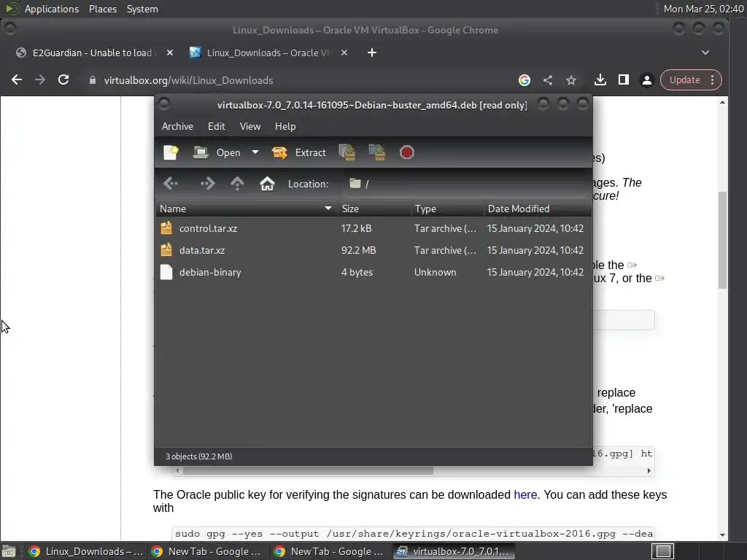Go back in archive location history
This screenshot has height=560, width=747.
point(171,183)
